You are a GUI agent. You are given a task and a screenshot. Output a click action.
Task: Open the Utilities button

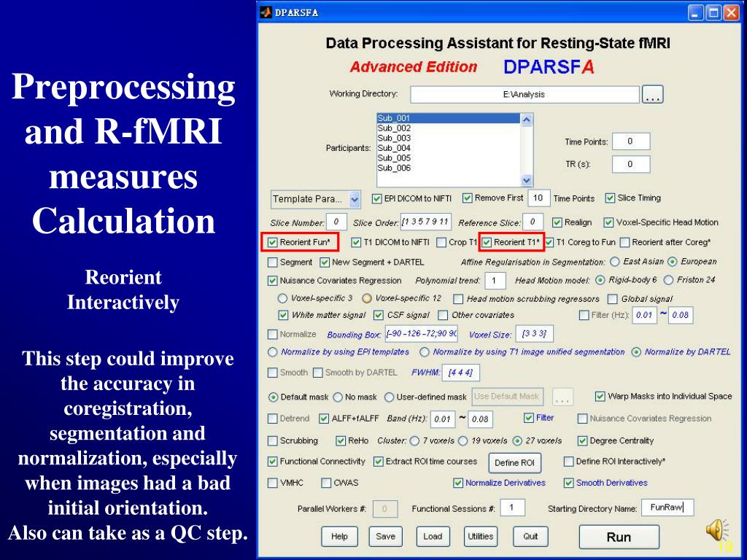tap(481, 537)
